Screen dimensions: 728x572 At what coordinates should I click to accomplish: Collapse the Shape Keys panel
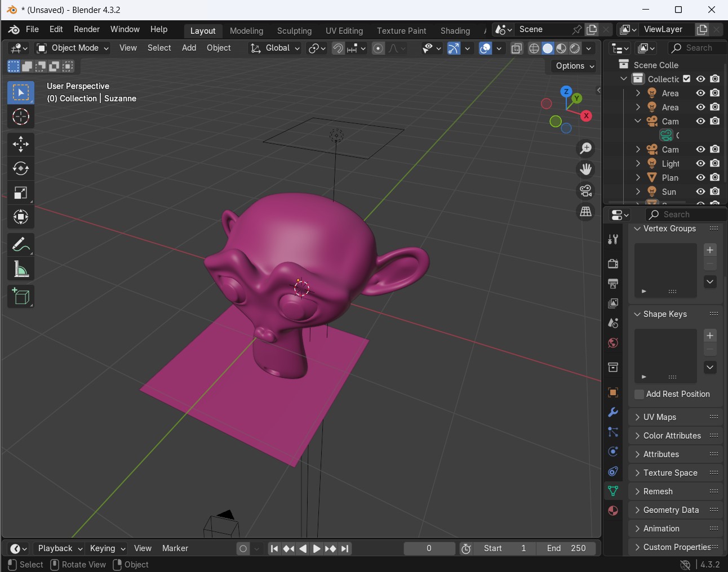pyautogui.click(x=675, y=314)
